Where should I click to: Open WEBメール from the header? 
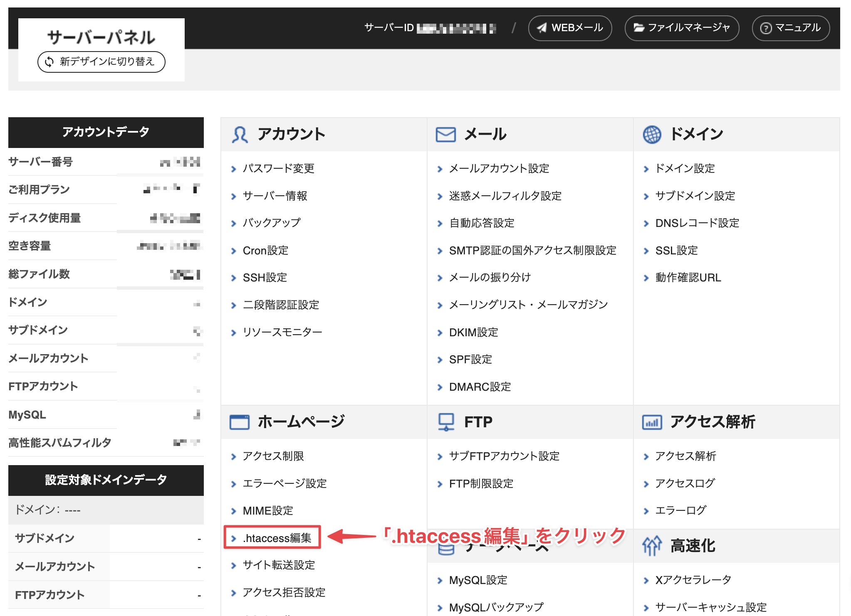tap(570, 28)
